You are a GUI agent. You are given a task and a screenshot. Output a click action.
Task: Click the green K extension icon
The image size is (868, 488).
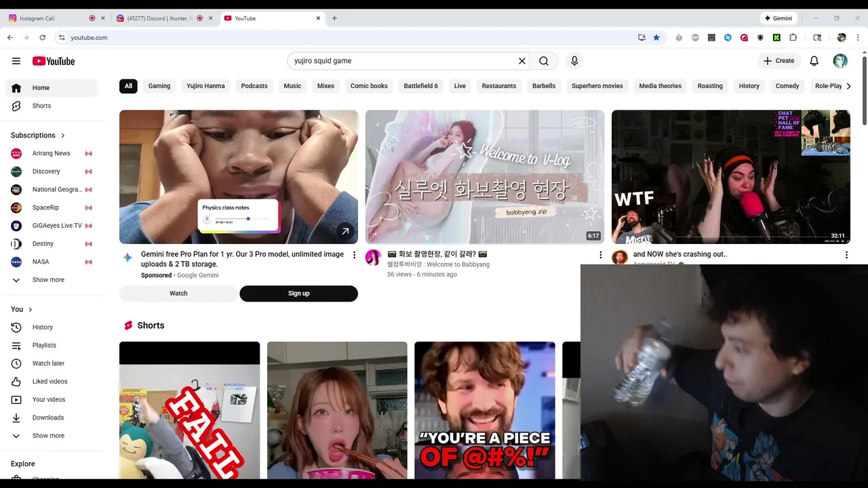point(776,37)
